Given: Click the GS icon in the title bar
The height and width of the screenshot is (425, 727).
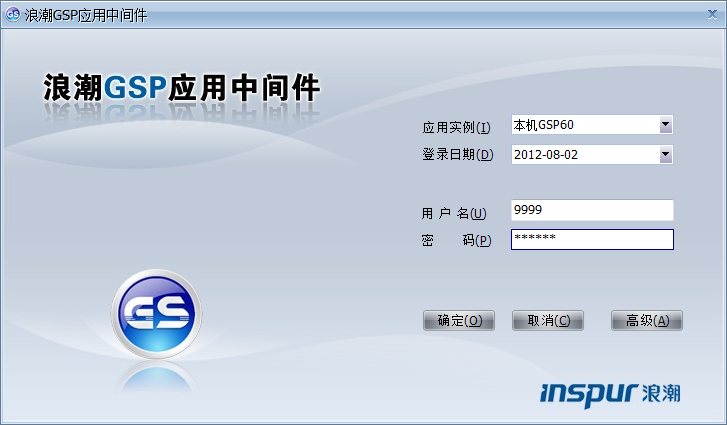Looking at the screenshot, I should coord(13,14).
